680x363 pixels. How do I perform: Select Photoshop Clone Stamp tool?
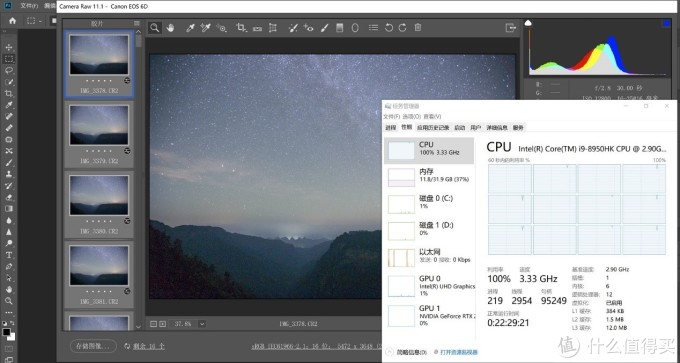[x=9, y=174]
